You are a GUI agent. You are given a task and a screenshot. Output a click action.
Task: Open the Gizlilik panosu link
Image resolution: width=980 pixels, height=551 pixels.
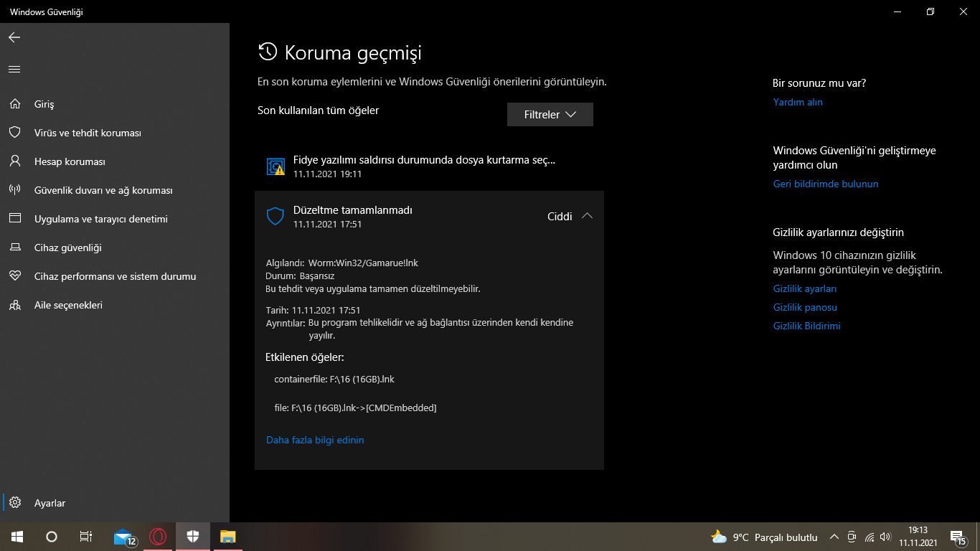[x=805, y=307]
